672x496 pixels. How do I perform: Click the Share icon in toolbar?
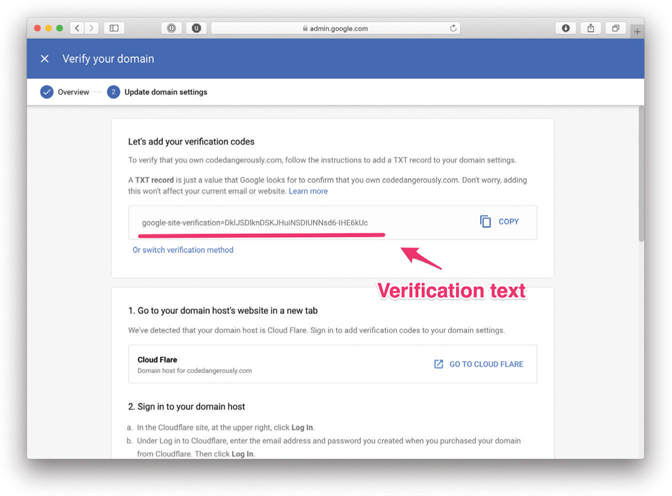591,28
